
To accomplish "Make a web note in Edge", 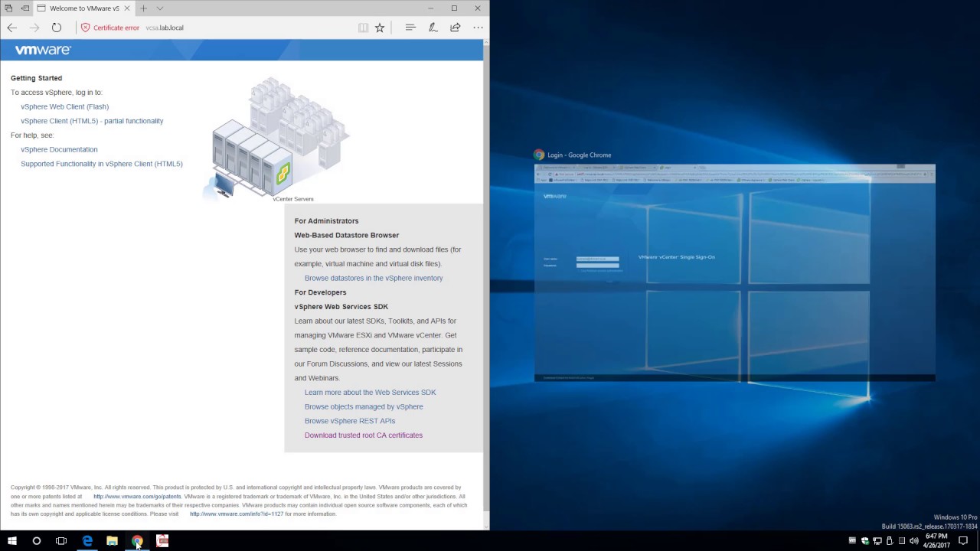I will click(433, 28).
